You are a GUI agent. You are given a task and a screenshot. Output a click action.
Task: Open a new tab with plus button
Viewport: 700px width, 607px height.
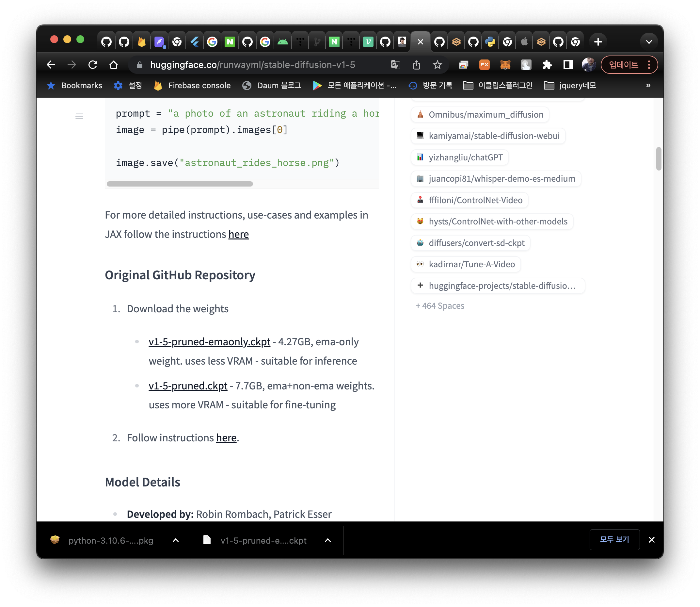598,42
